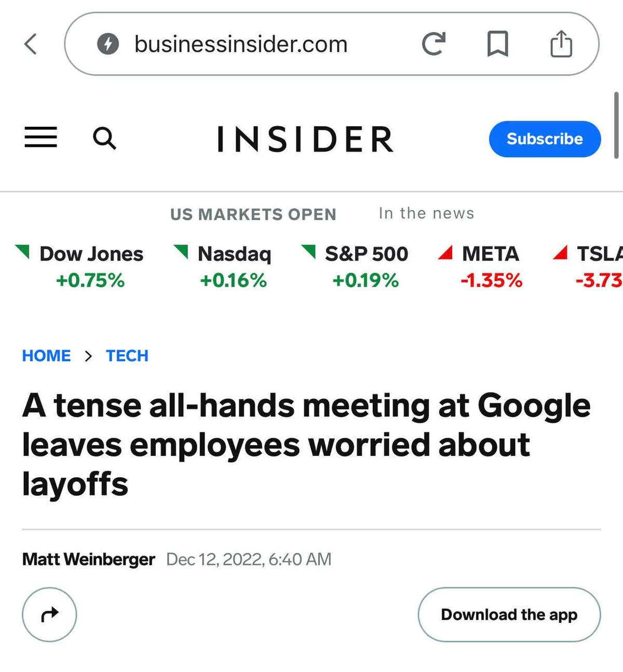Open the browser share sheet icon
The image size is (623, 672).
coord(561,44)
